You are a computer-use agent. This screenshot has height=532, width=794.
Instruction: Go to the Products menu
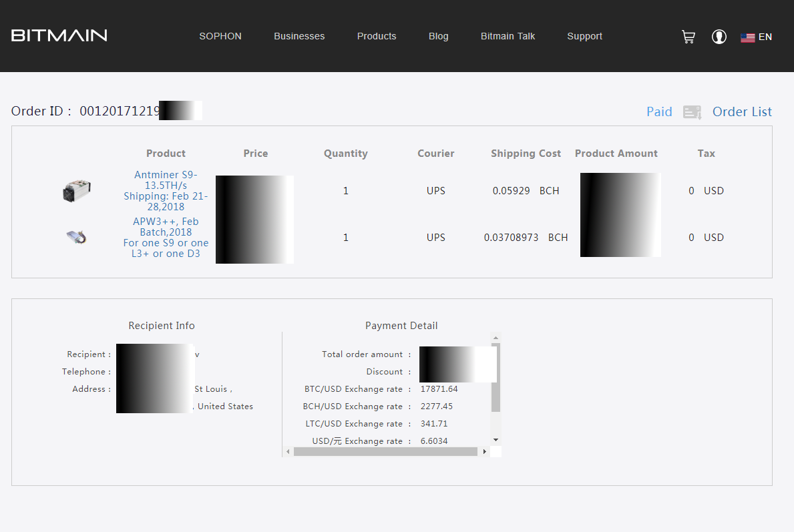(x=377, y=36)
